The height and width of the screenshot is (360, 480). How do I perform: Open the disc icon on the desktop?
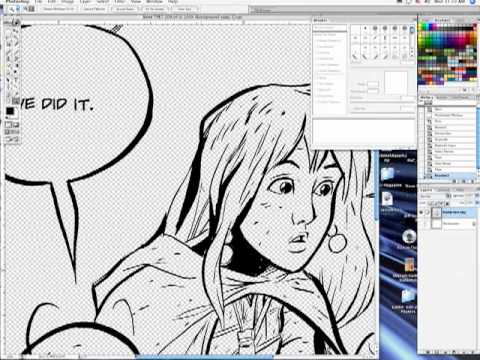pos(409,237)
